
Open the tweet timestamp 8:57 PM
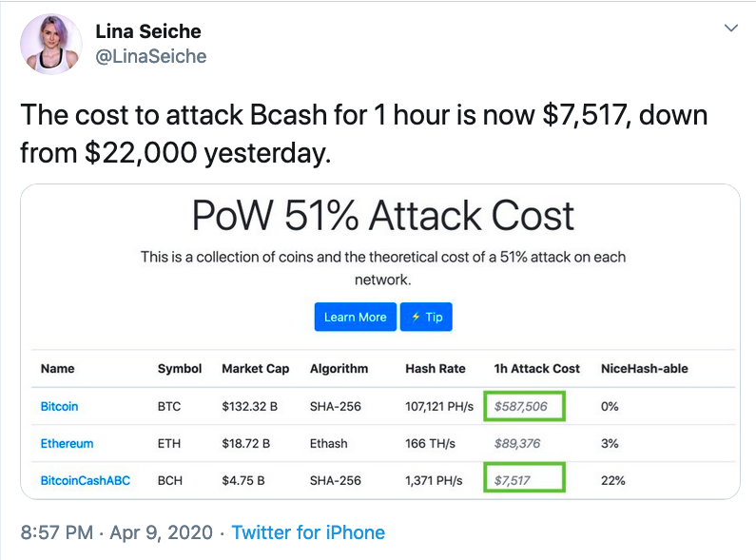pyautogui.click(x=57, y=532)
